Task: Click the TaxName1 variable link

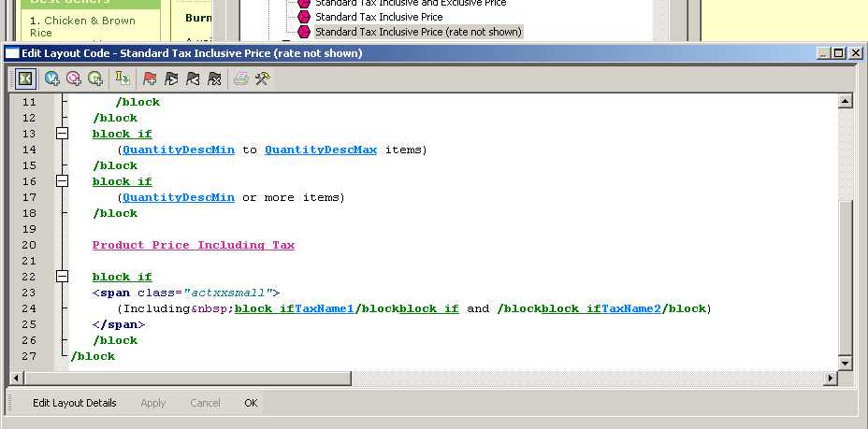Action: tap(325, 308)
